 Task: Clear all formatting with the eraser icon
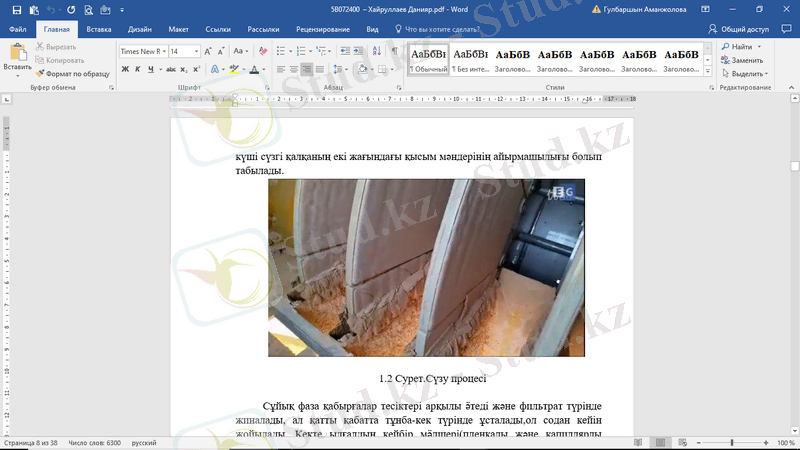[x=263, y=50]
